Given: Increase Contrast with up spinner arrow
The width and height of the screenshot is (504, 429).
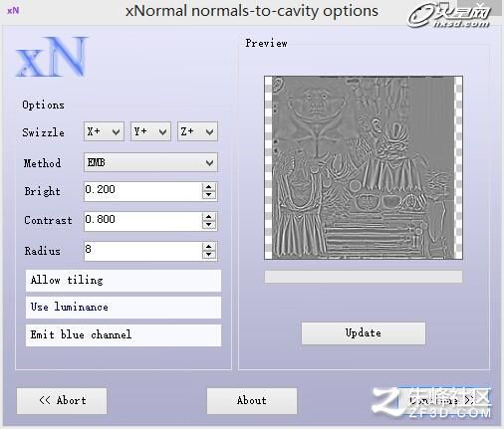Looking at the screenshot, I should (x=208, y=217).
